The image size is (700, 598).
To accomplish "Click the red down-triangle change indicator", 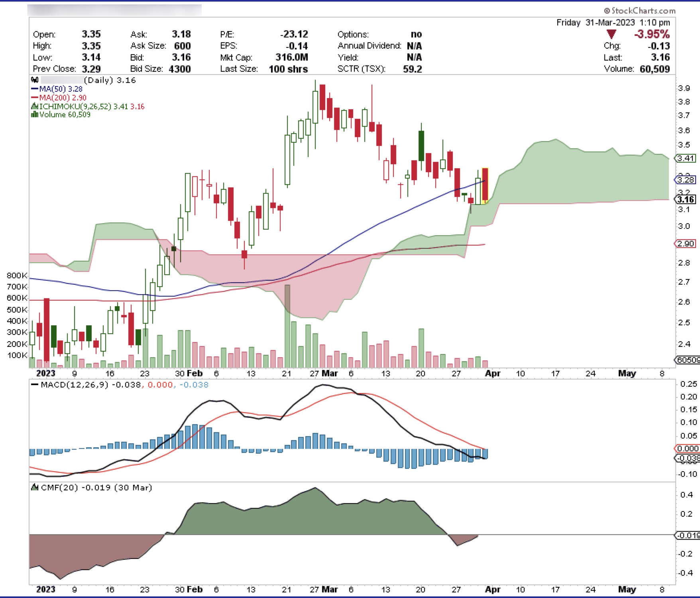I will click(611, 34).
